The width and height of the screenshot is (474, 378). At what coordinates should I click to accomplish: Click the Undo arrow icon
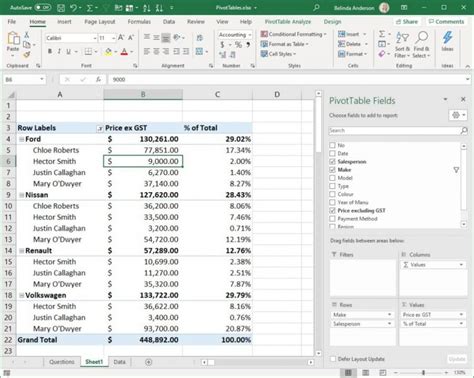[x=74, y=8]
